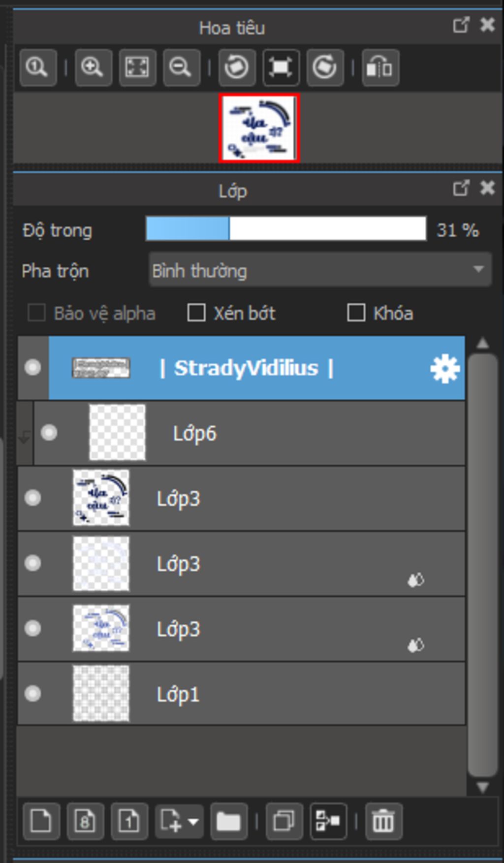This screenshot has width=504, height=863.
Task: Flip the canvas view horizontally
Action: tap(380, 67)
